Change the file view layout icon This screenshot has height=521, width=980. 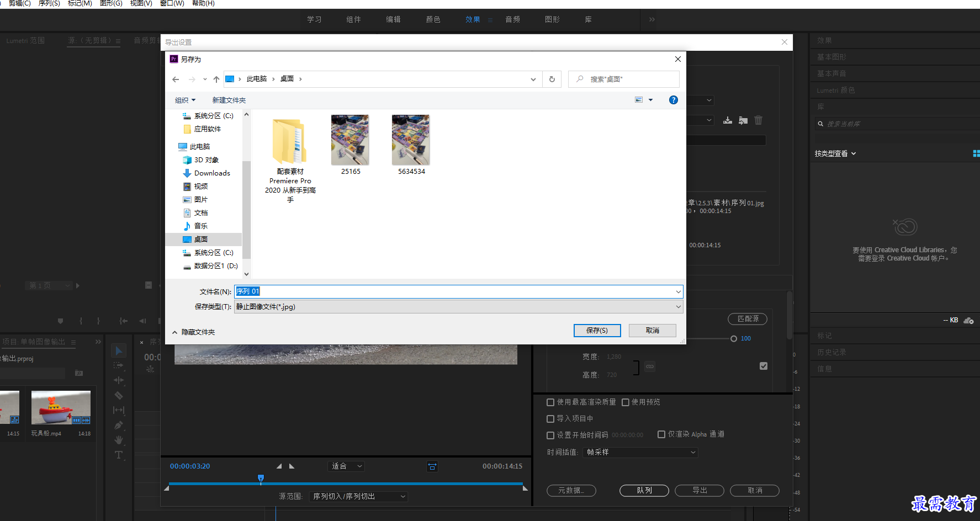click(639, 100)
